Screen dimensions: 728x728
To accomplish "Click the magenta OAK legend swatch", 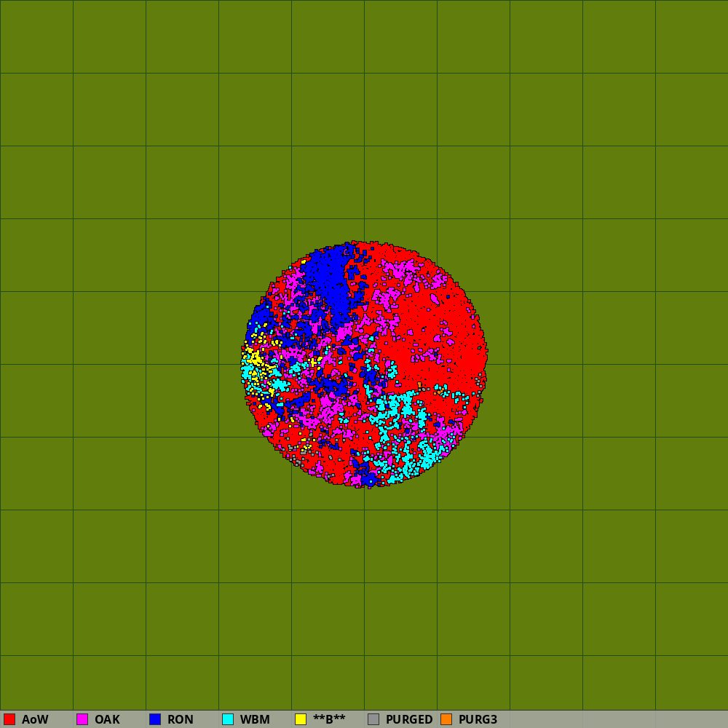I will pyautogui.click(x=82, y=719).
